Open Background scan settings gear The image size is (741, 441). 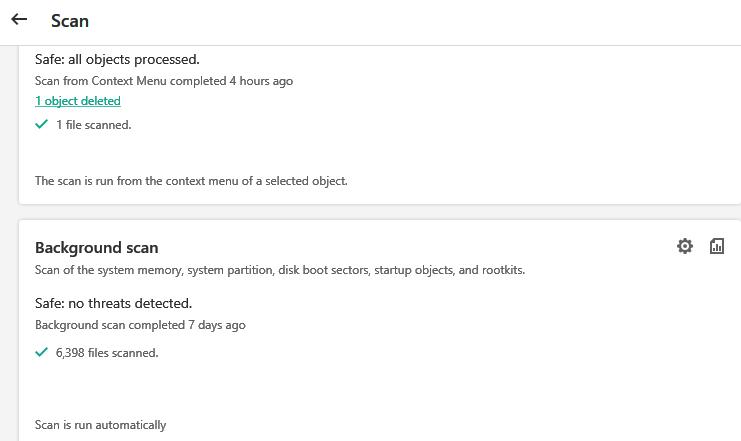coord(684,246)
